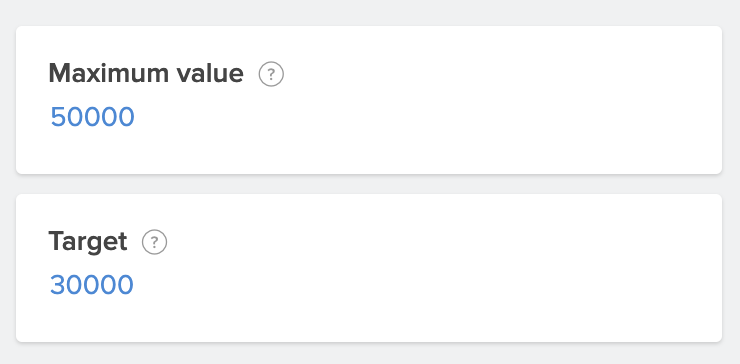Choose the 30000 inline value field
Image resolution: width=740 pixels, height=364 pixels.
92,285
